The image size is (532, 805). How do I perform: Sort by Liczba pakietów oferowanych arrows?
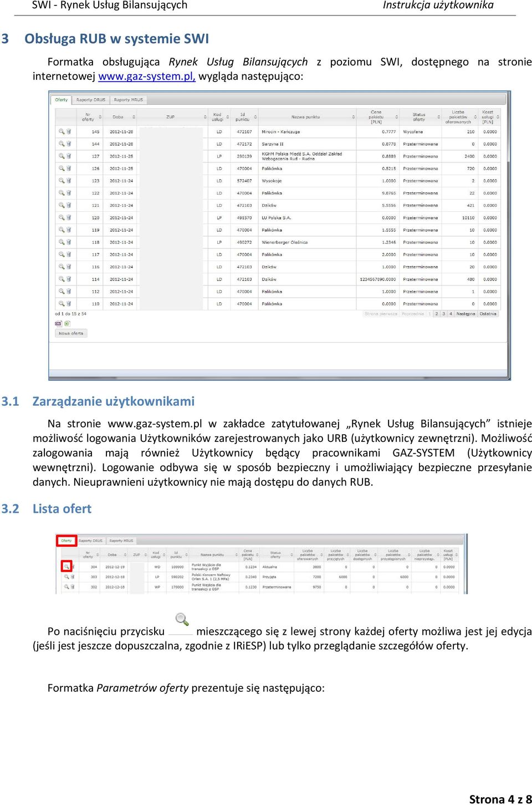475,117
